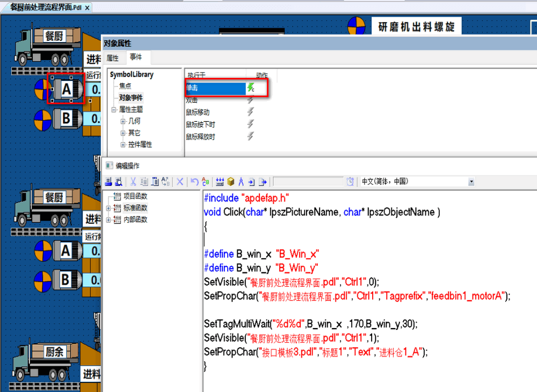Image resolution: width=537 pixels, height=392 pixels.
Task: Expand the 几何 property group
Action: tap(123, 121)
